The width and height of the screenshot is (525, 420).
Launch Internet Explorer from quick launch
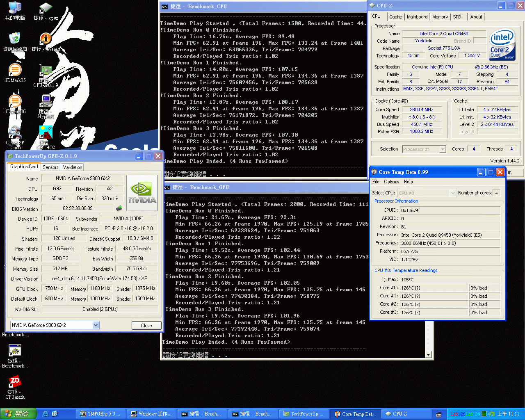[45, 414]
